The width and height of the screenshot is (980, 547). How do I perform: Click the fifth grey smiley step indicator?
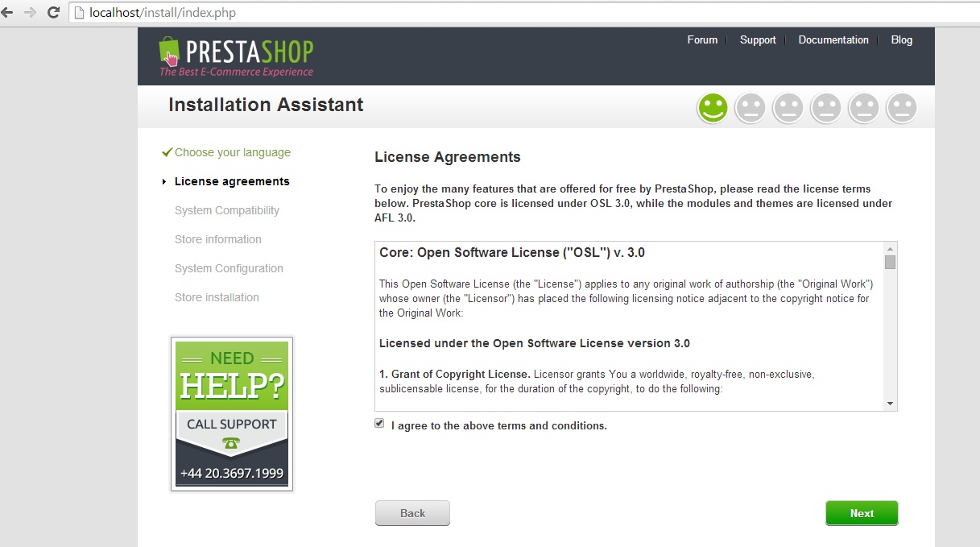pos(864,108)
